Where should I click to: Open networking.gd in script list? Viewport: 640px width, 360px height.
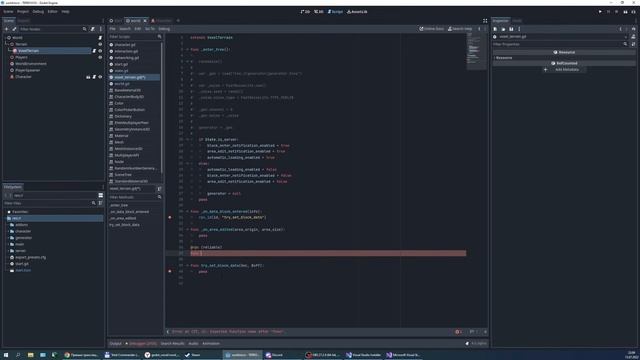click(127, 58)
